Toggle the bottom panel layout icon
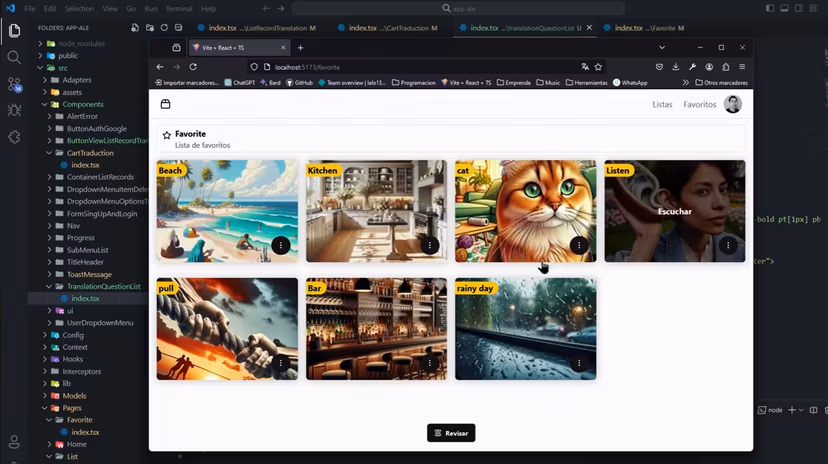 tap(785, 8)
